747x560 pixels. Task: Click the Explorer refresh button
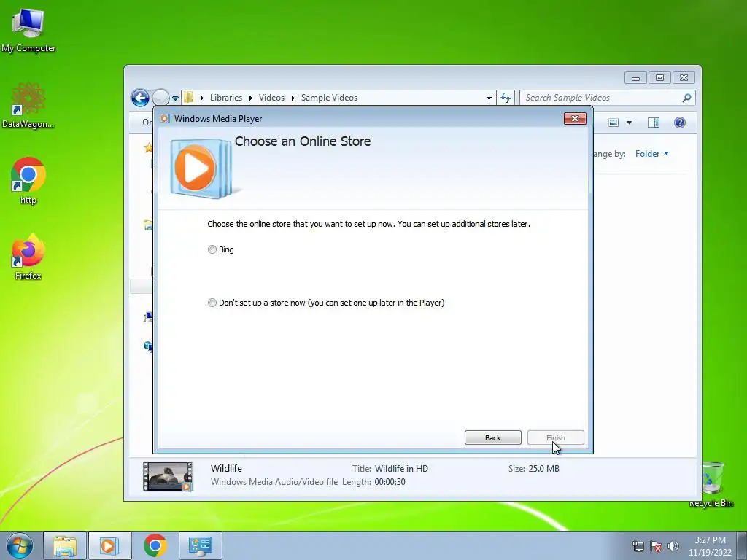[x=506, y=98]
